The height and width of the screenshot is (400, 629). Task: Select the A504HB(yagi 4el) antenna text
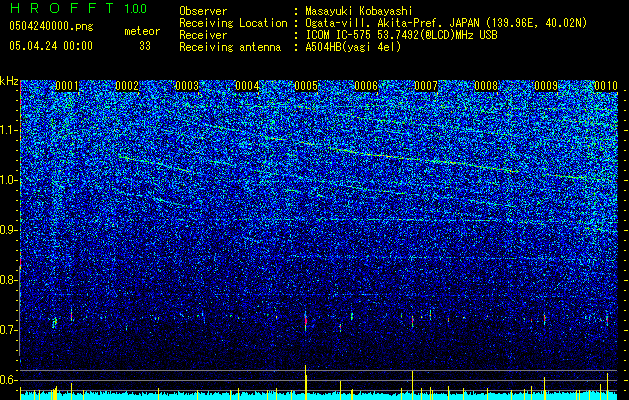coord(353,47)
